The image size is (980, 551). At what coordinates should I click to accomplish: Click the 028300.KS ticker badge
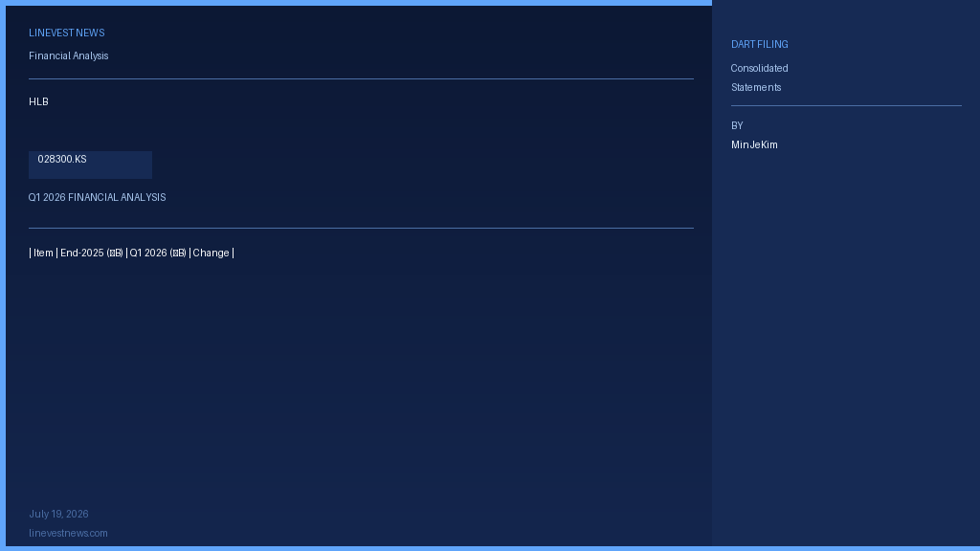pyautogui.click(x=90, y=165)
